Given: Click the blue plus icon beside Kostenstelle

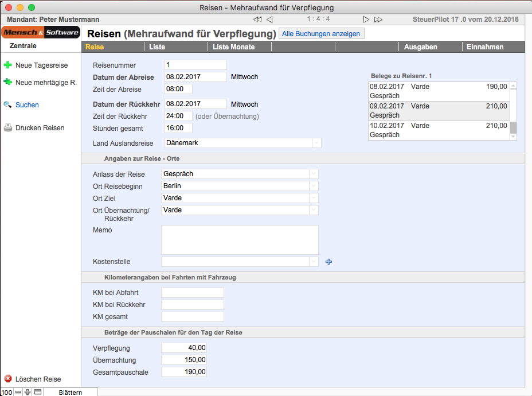Looking at the screenshot, I should 328,262.
